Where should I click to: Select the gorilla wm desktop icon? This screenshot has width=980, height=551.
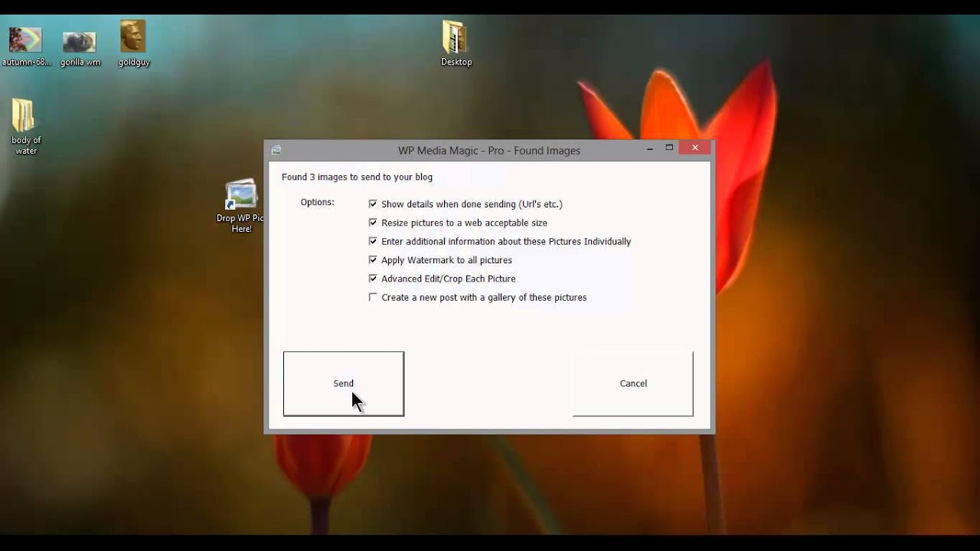click(80, 47)
